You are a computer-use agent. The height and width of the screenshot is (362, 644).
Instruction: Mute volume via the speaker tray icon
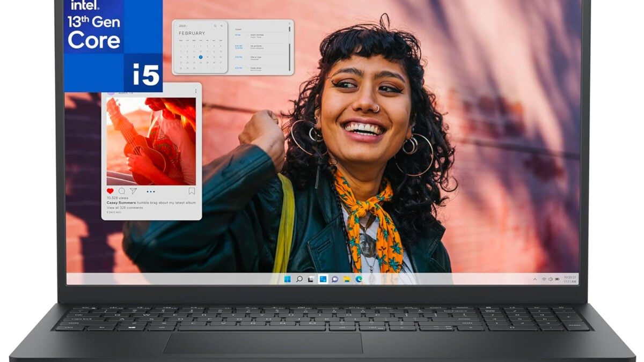click(x=550, y=279)
